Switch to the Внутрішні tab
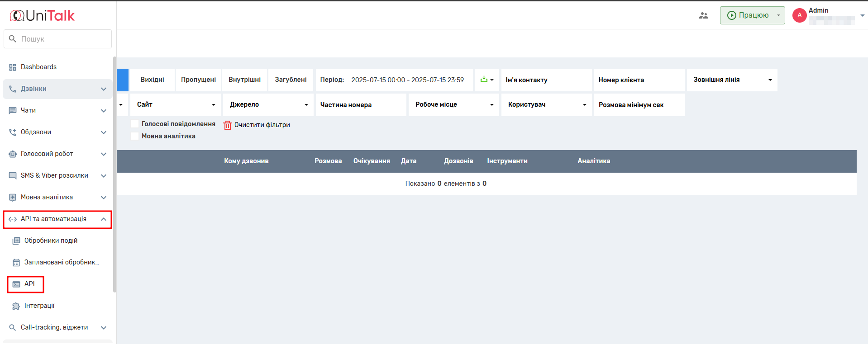The width and height of the screenshot is (868, 344). [244, 80]
